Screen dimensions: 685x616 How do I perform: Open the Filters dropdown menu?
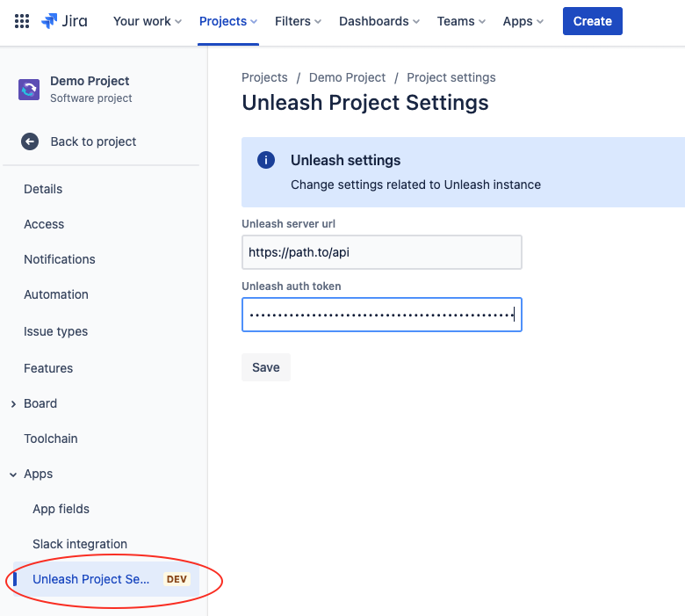[x=298, y=21]
